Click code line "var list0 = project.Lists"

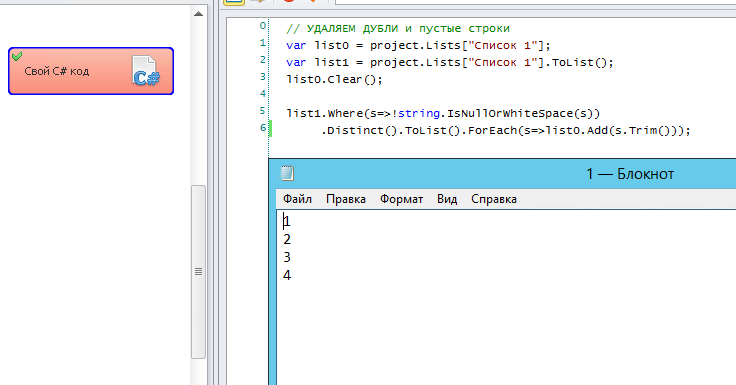(418, 46)
